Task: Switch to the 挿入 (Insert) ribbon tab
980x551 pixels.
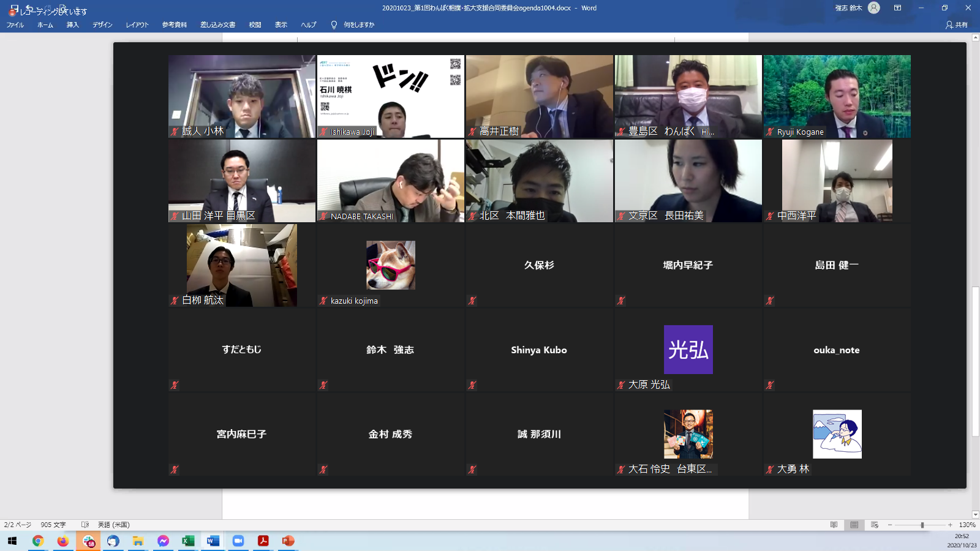Action: tap(72, 25)
